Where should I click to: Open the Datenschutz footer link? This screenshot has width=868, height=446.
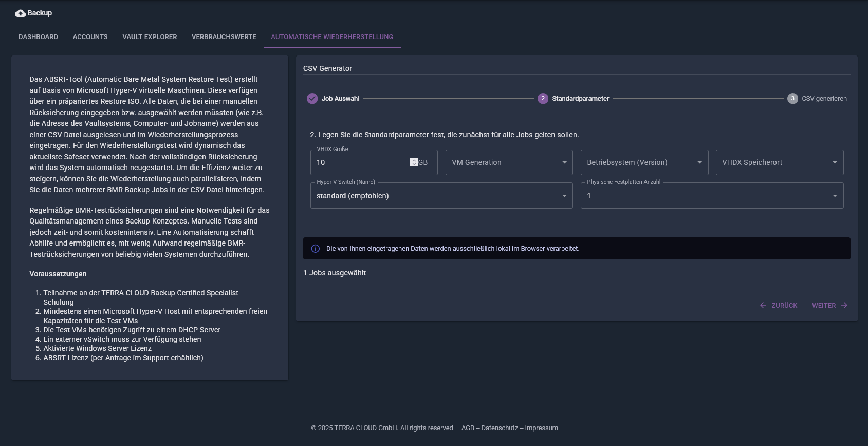[x=500, y=428]
